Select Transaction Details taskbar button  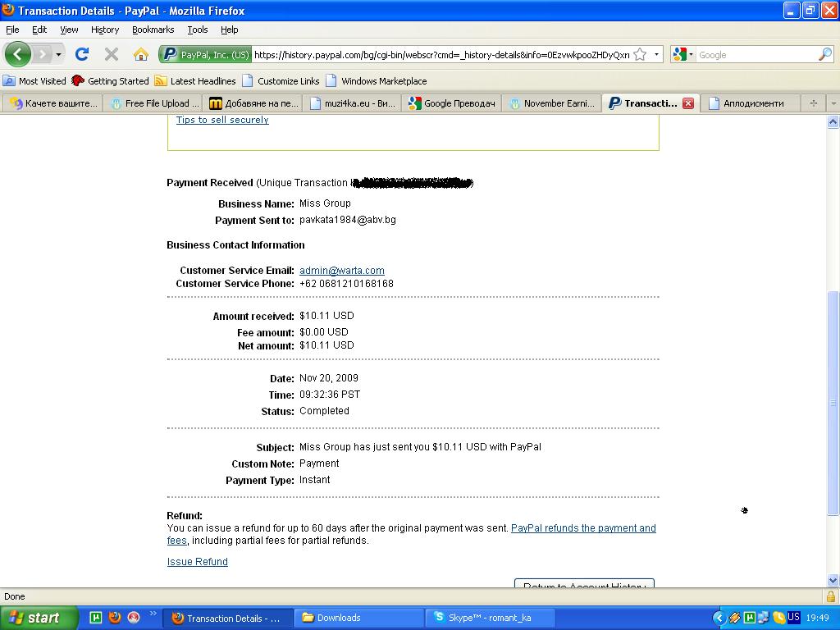(x=227, y=618)
